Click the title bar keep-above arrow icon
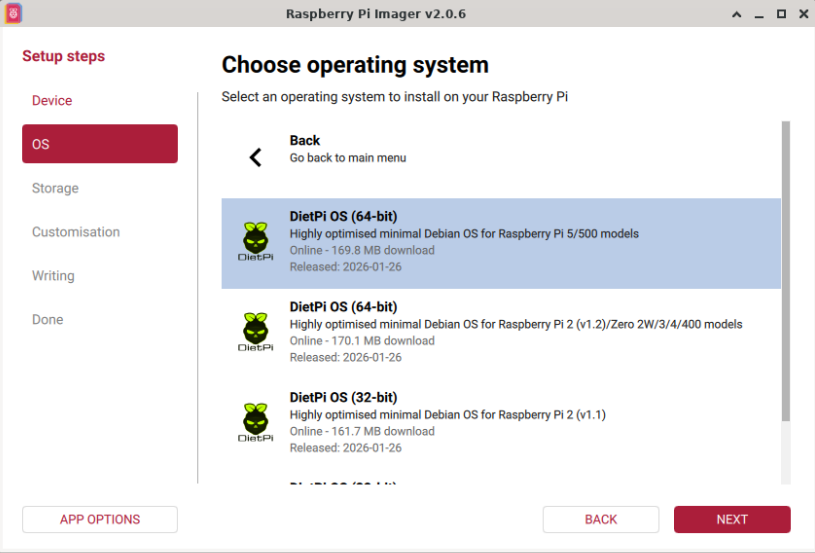 [737, 14]
